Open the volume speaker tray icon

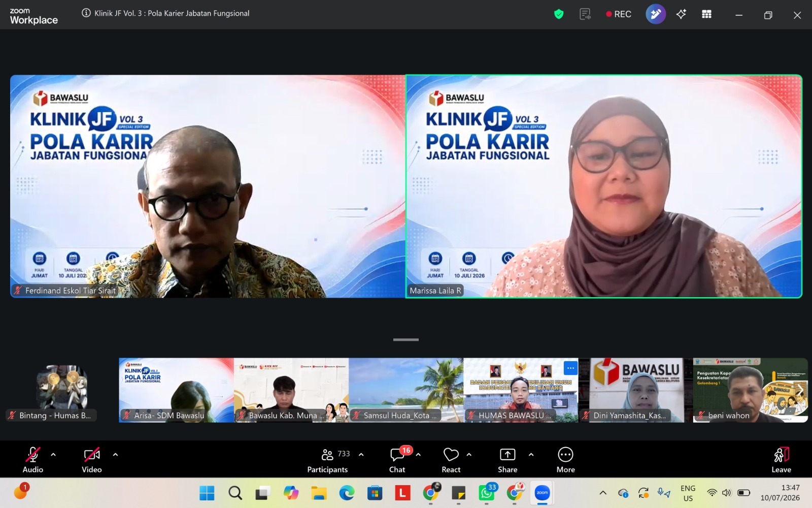[x=727, y=493]
